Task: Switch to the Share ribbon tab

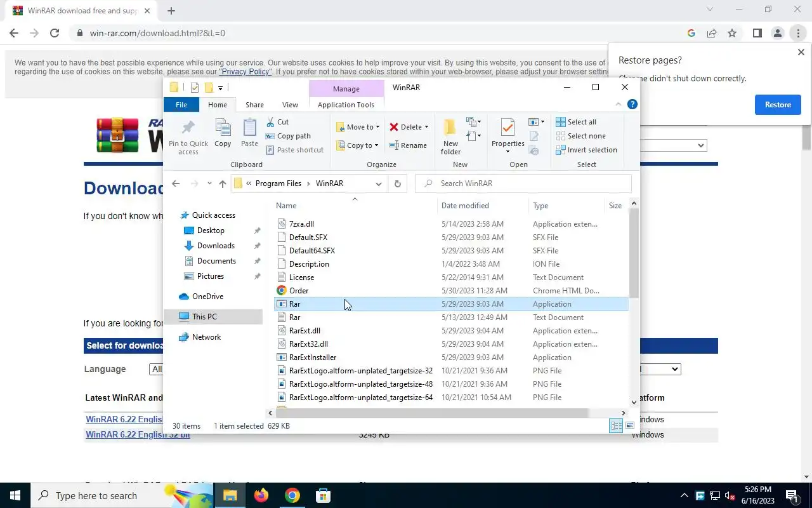Action: [254, 105]
